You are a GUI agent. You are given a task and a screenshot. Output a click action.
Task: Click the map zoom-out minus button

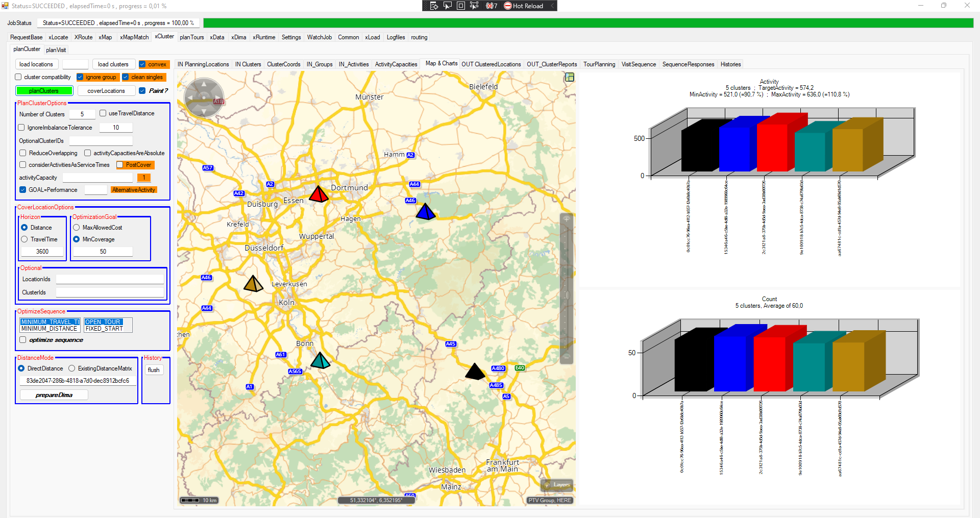point(567,358)
